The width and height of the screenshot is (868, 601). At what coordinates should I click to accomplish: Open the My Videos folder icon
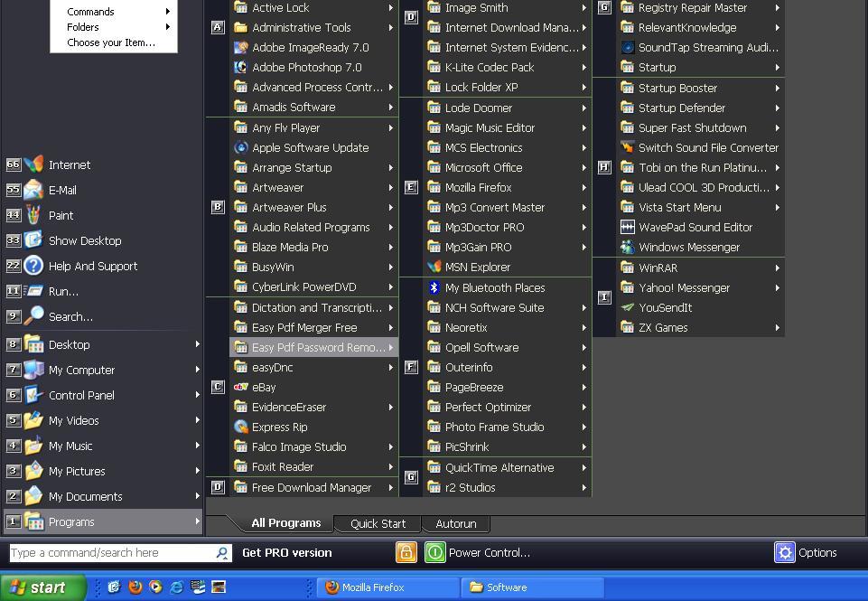click(33, 420)
